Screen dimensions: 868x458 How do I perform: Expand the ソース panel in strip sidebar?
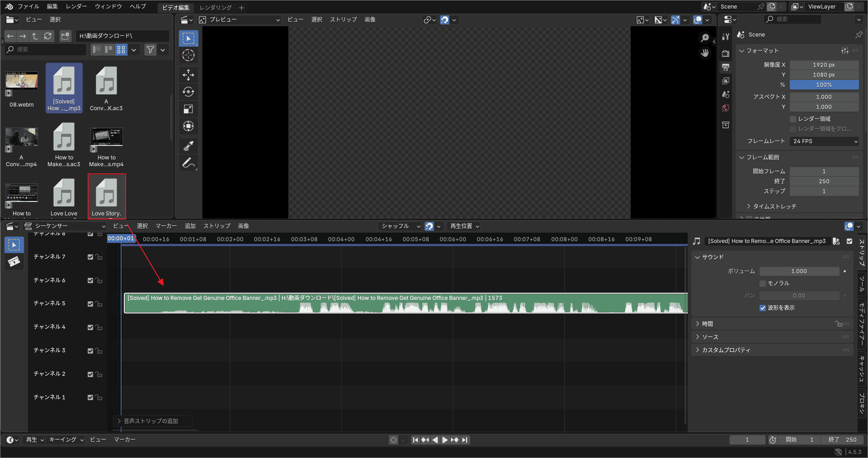pos(709,337)
